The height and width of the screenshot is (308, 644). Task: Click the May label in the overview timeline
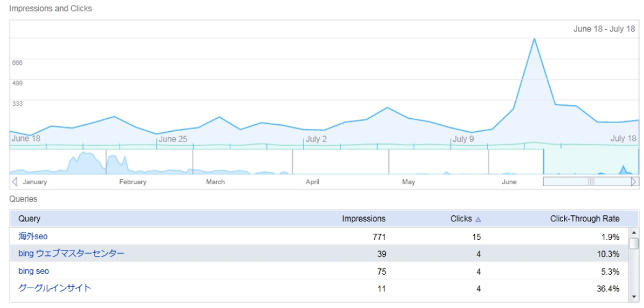tap(409, 182)
